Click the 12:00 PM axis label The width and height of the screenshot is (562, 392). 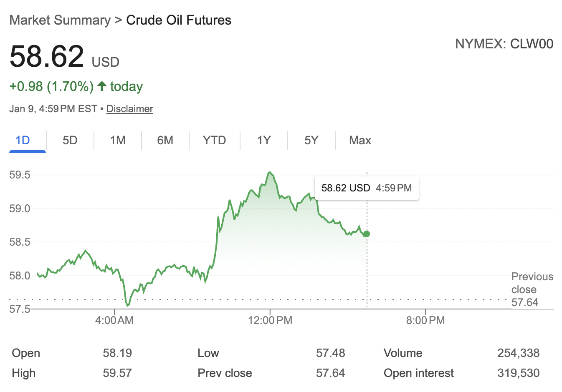pos(271,320)
